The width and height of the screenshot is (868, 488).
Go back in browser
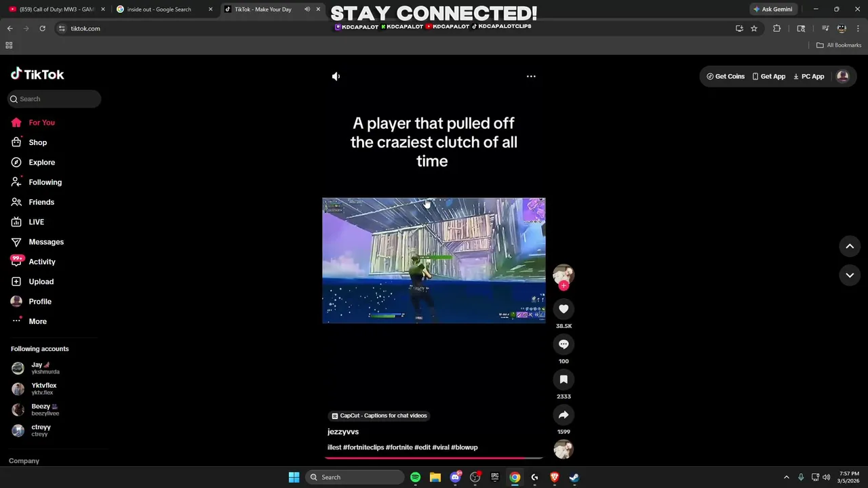click(9, 28)
